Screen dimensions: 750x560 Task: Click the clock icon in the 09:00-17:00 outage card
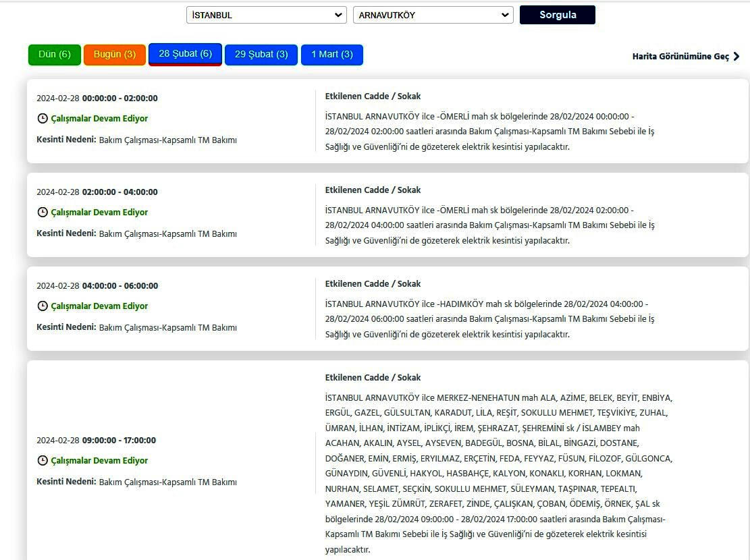(x=43, y=461)
